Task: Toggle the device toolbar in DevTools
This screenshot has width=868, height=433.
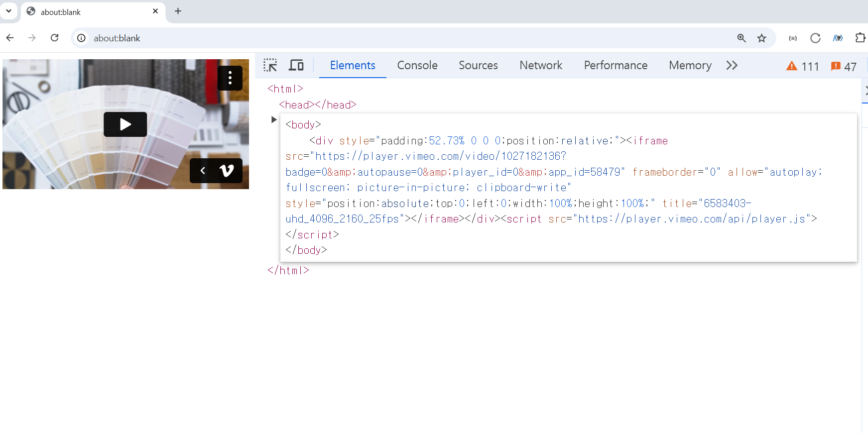Action: 296,65
